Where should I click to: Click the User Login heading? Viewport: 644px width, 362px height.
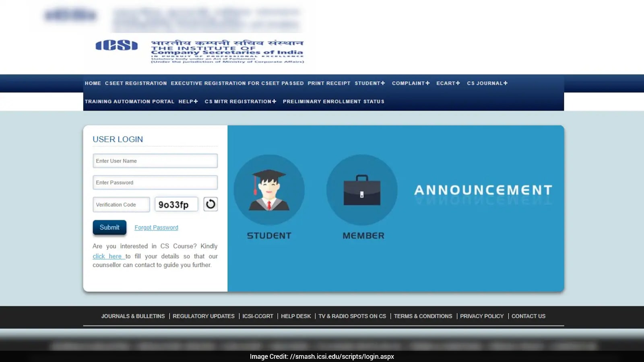[x=118, y=139]
